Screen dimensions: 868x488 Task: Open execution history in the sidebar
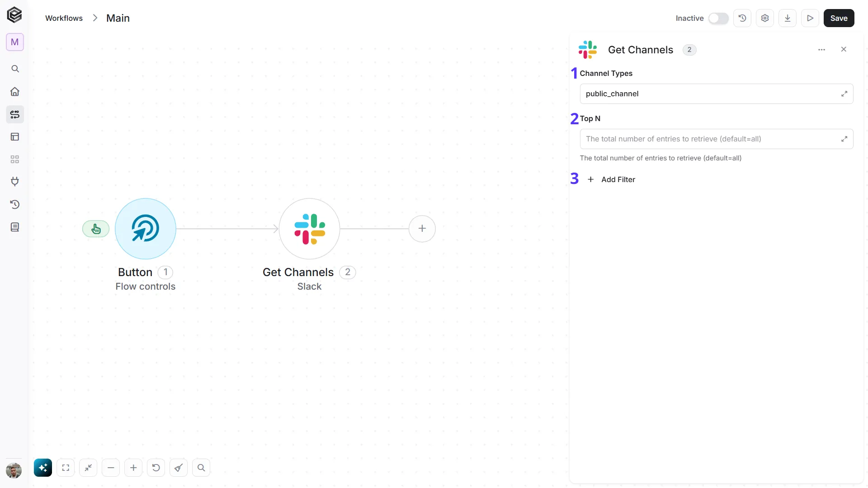click(x=15, y=204)
